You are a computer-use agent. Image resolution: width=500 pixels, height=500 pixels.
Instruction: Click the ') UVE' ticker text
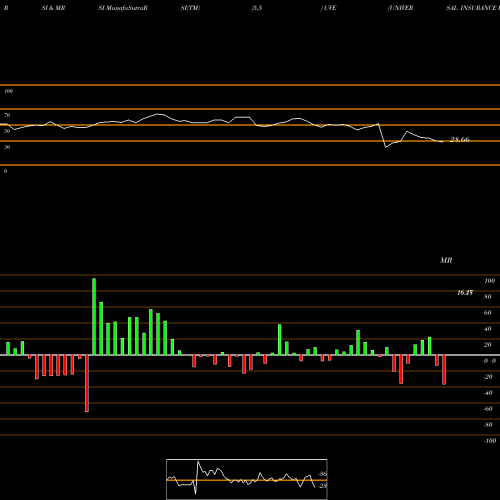point(328,8)
